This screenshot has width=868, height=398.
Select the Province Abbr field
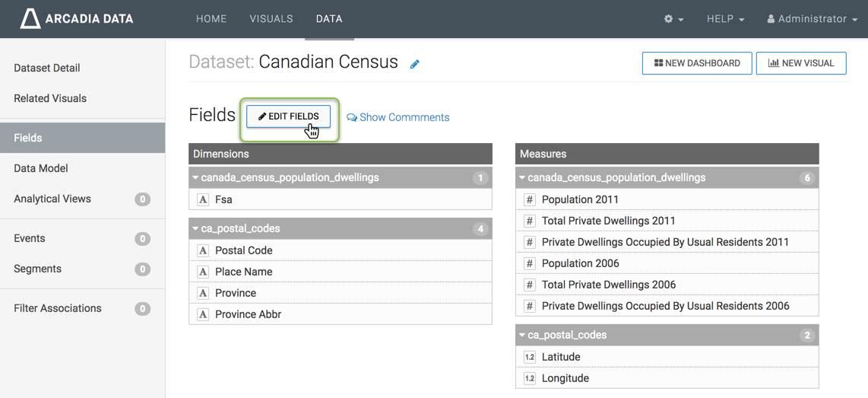pyautogui.click(x=341, y=314)
